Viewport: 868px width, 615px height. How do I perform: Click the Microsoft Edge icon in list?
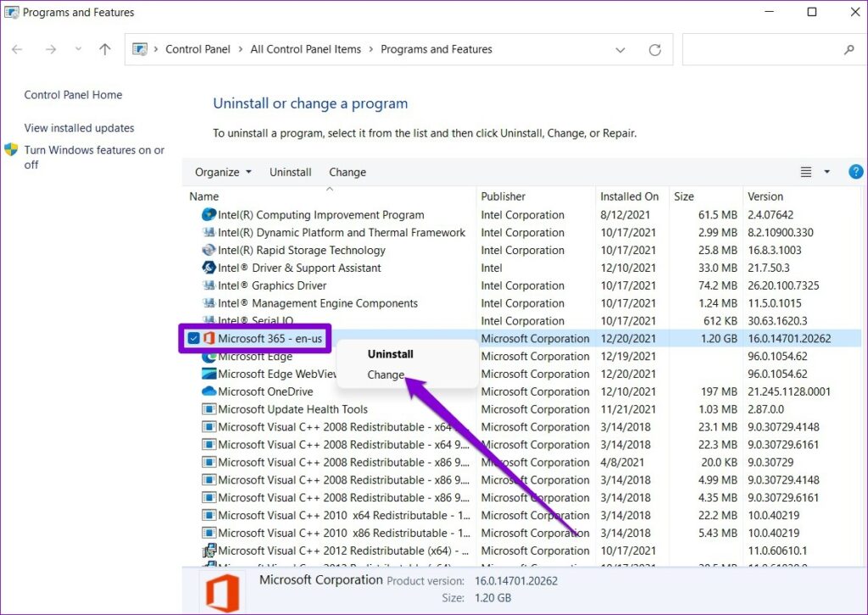pos(209,357)
